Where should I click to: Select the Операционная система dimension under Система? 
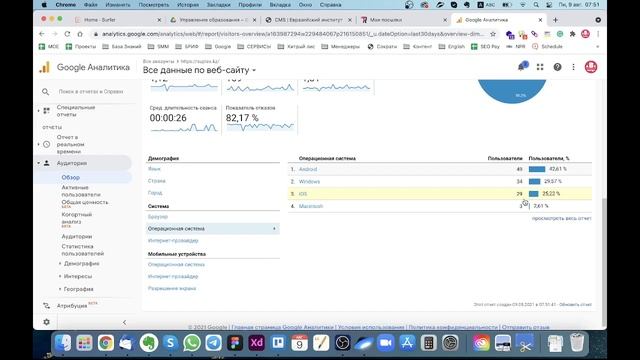[x=213, y=229]
